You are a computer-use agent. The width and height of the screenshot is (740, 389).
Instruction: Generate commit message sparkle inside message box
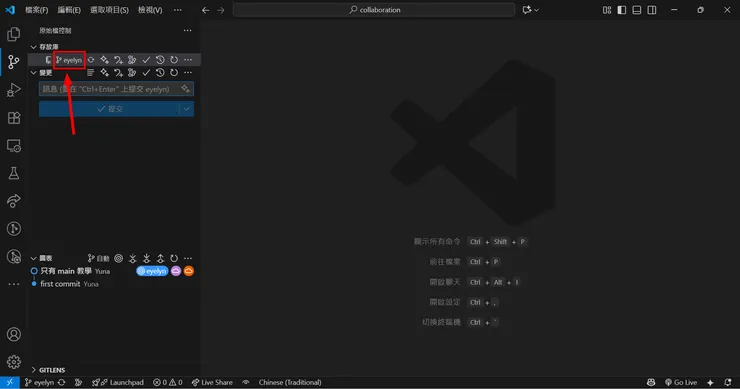point(185,89)
